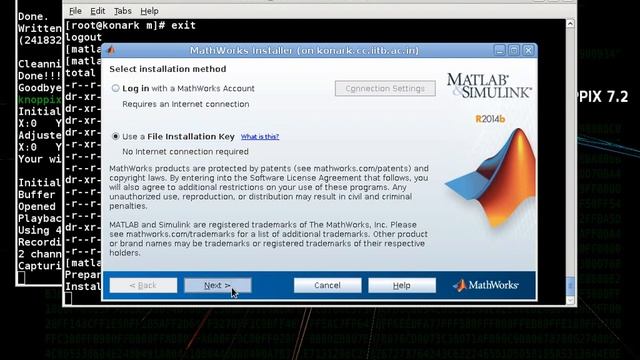The width and height of the screenshot is (640, 360).
Task: Click the 'Select installation method' heading
Action: (x=168, y=69)
